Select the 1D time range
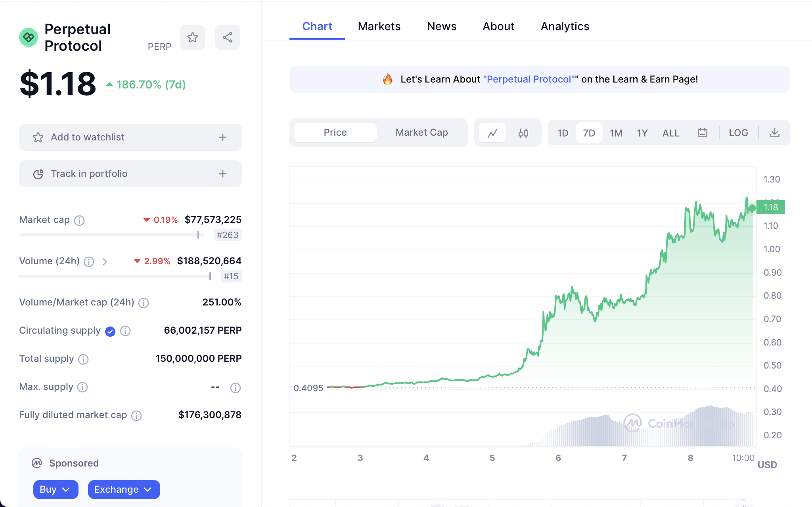The height and width of the screenshot is (507, 812). 563,133
